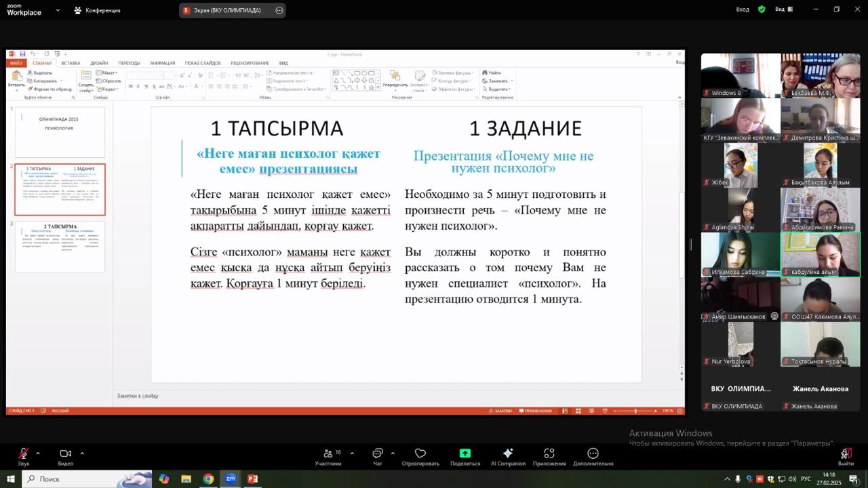Click the Leave (Выйти) meeting icon
The height and width of the screenshot is (488, 868).
pyautogui.click(x=845, y=454)
